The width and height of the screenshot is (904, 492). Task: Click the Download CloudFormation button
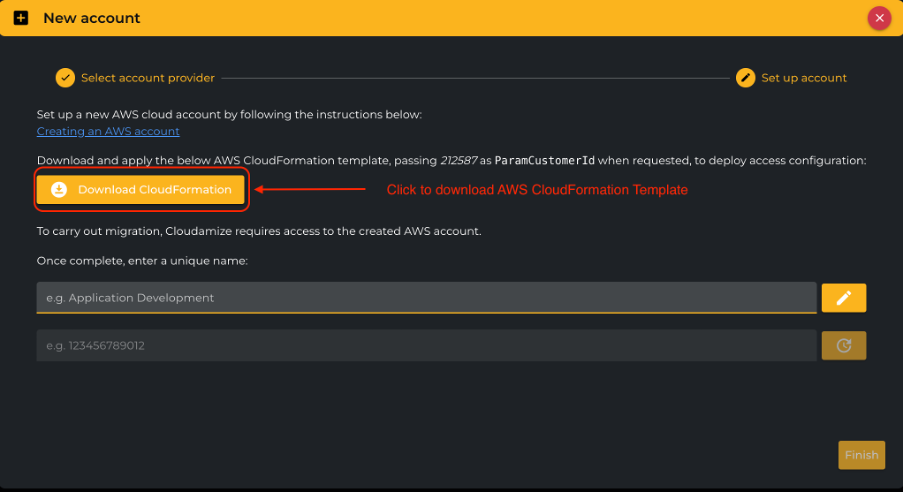click(140, 189)
